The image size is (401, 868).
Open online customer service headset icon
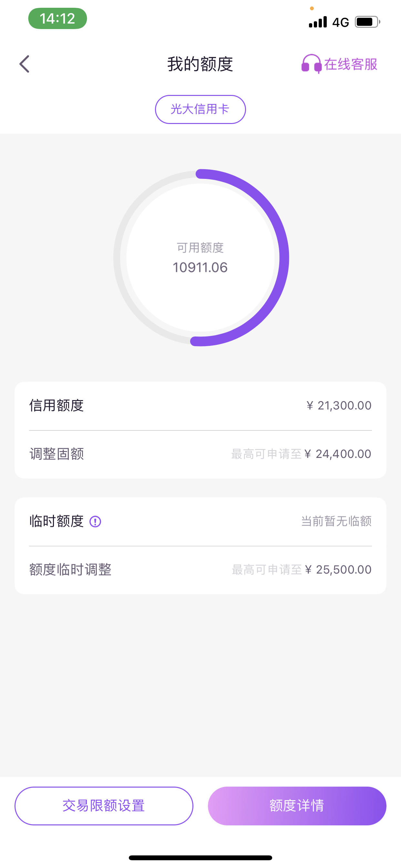click(311, 64)
